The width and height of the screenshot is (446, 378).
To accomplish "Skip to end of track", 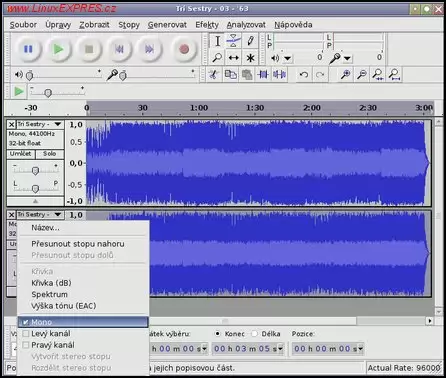I will [x=149, y=49].
